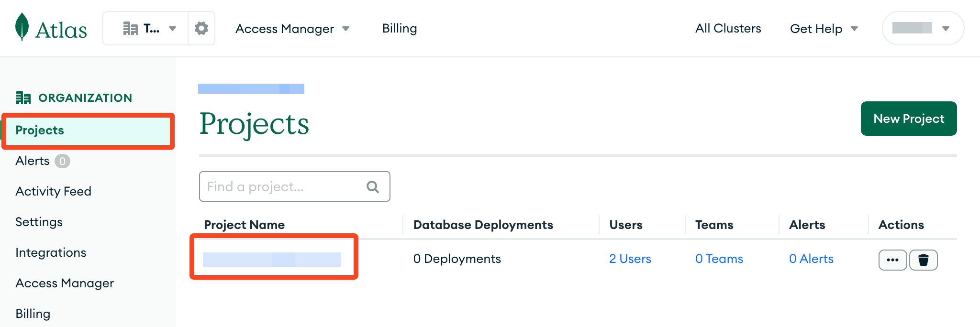The width and height of the screenshot is (980, 327).
Task: Click the 0 Alerts link
Action: 811,259
